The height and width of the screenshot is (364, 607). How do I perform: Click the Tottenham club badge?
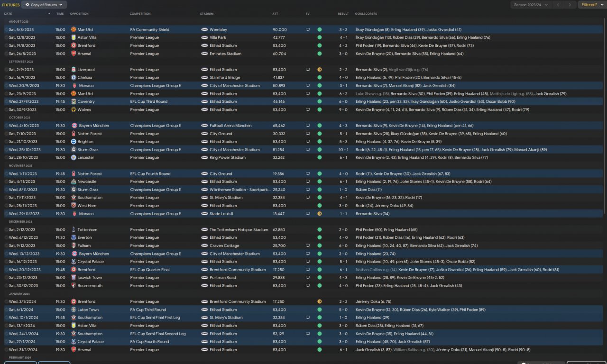click(x=74, y=230)
